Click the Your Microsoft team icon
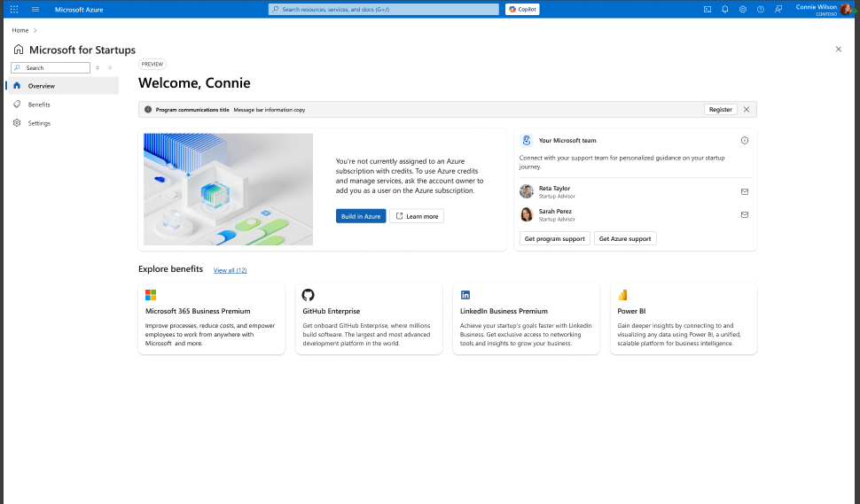The width and height of the screenshot is (860, 504). 527,140
